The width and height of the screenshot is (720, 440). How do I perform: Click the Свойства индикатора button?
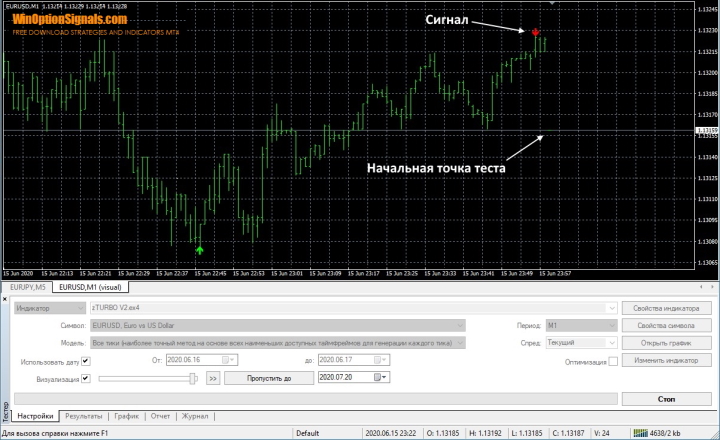click(666, 308)
